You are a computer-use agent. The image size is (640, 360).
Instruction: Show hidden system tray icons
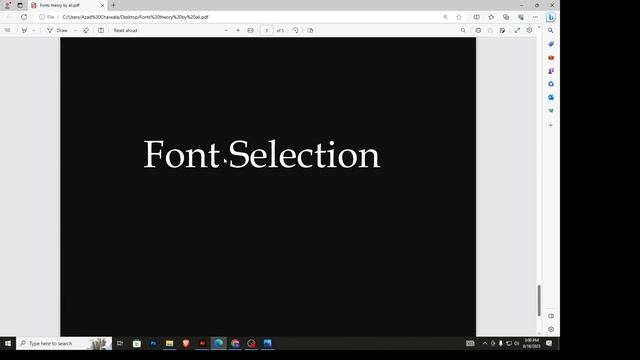point(485,343)
